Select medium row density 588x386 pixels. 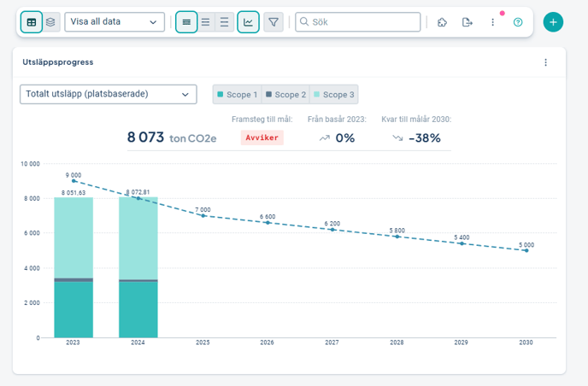(x=205, y=22)
